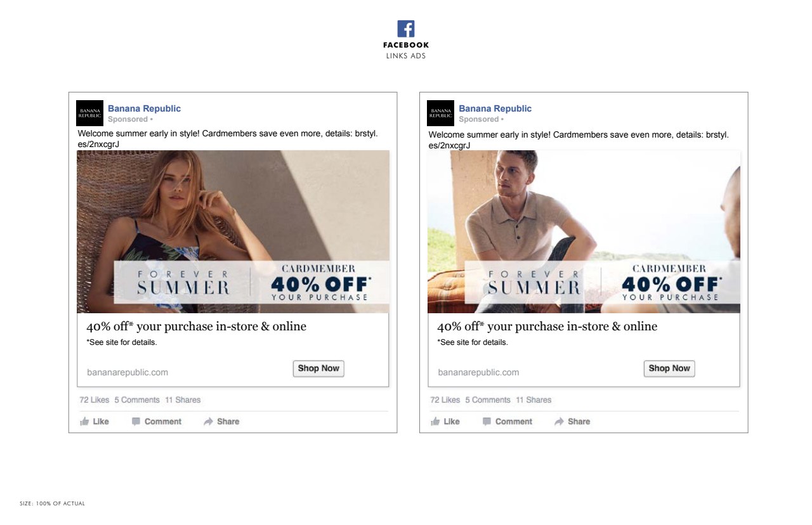Open Banana Republic avatar in right ad
The height and width of the screenshot is (525, 812).
(x=440, y=113)
